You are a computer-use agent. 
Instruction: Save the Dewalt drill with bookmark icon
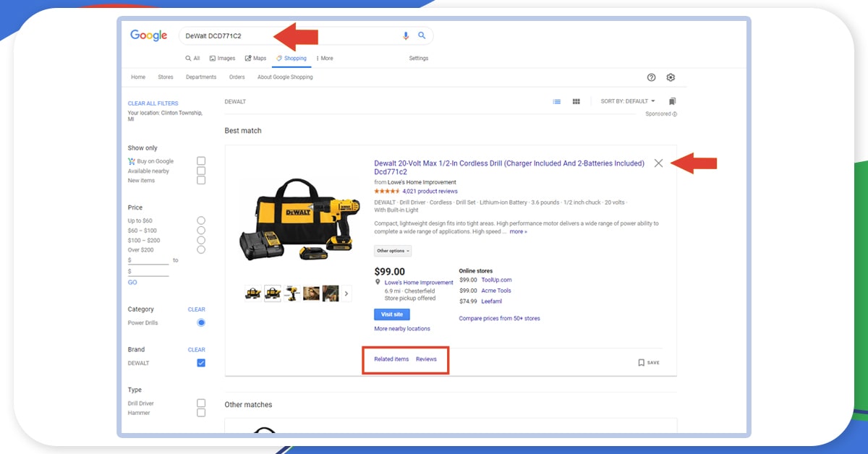642,363
